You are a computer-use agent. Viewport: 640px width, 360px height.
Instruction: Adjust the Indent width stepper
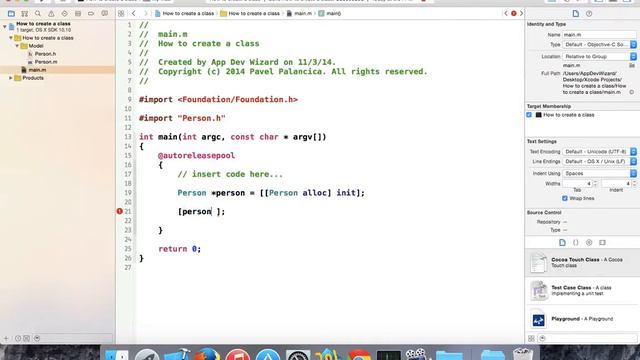pos(634,184)
